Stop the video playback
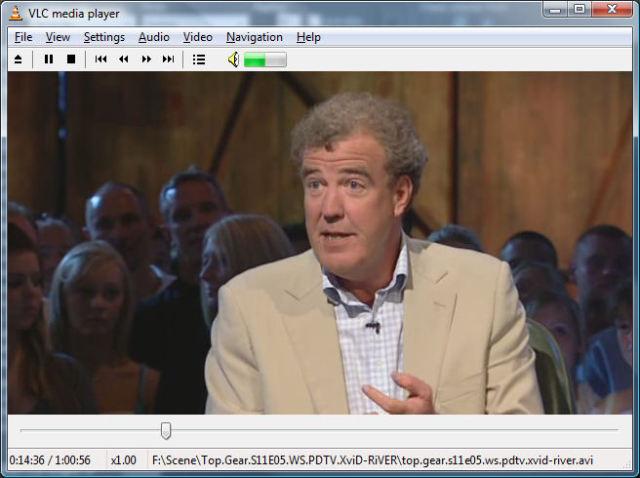The width and height of the screenshot is (640, 478). 71,60
